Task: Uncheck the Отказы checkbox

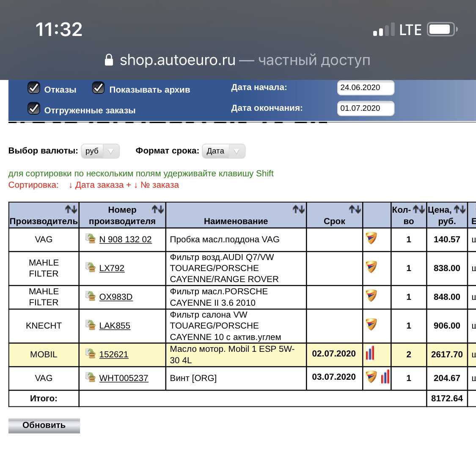Action: tap(34, 88)
